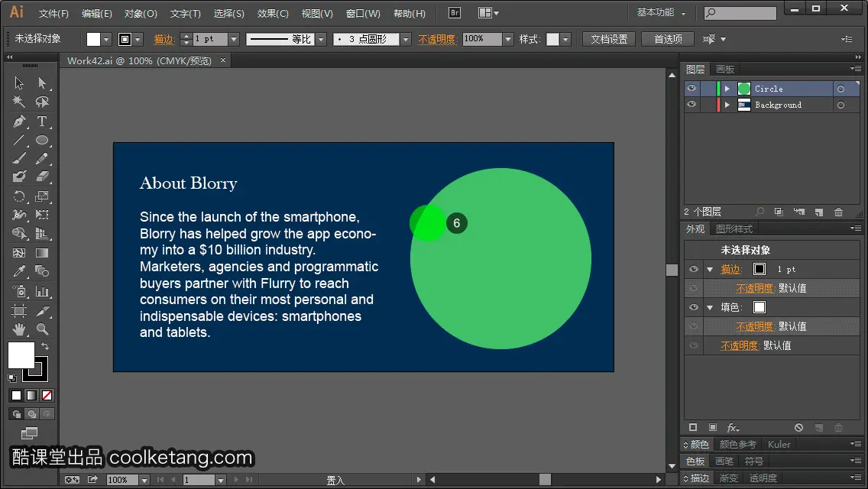Click fill swatch in Appearance panel
This screenshot has width=868, height=489.
[759, 307]
